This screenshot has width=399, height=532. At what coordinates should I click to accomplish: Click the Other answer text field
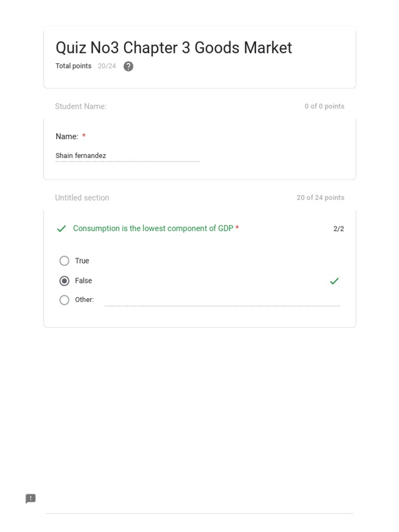(x=222, y=300)
